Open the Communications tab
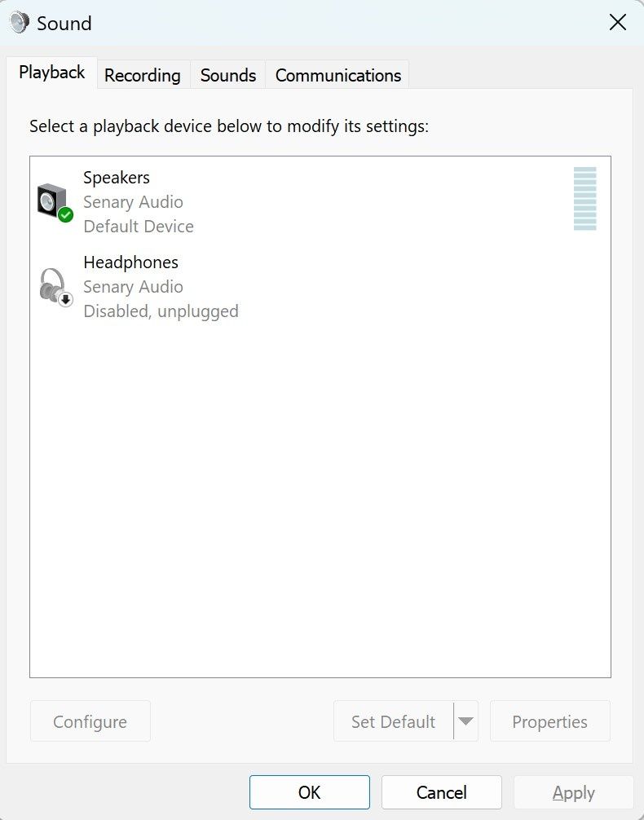Viewport: 644px width, 820px height. click(338, 76)
